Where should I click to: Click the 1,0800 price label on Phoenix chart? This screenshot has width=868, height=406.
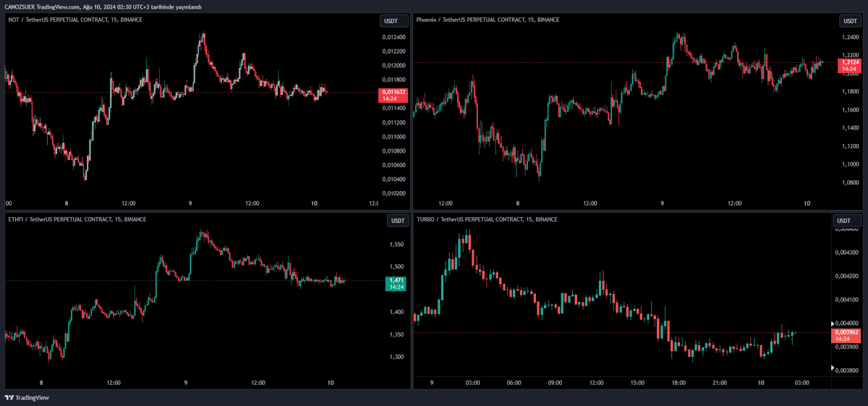(x=849, y=182)
